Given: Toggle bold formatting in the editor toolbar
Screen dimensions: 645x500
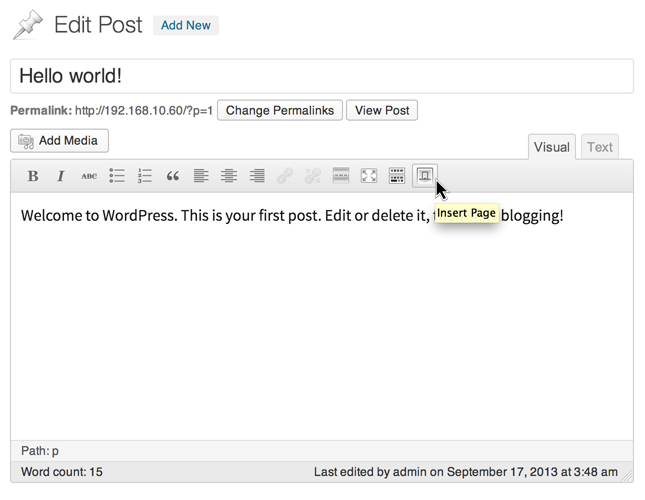Looking at the screenshot, I should 33,176.
